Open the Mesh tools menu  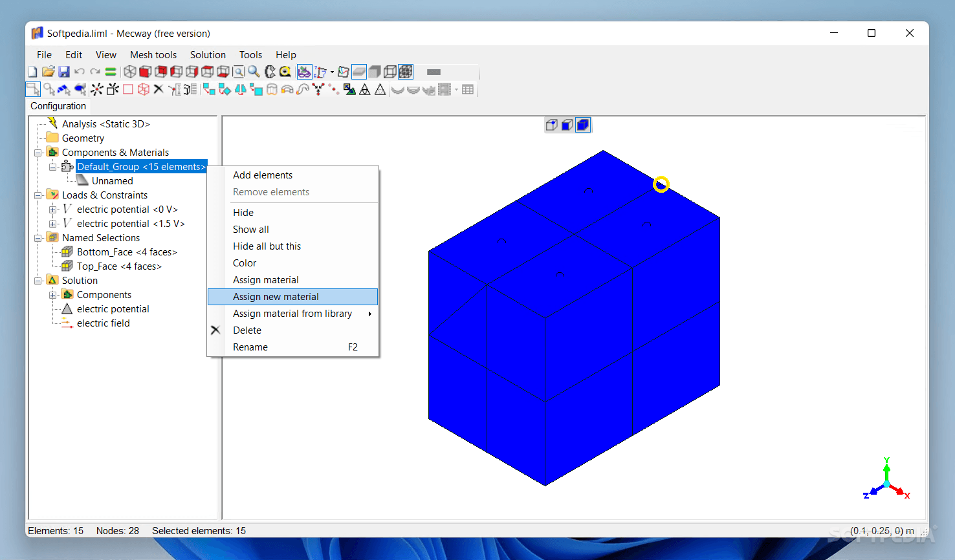153,54
